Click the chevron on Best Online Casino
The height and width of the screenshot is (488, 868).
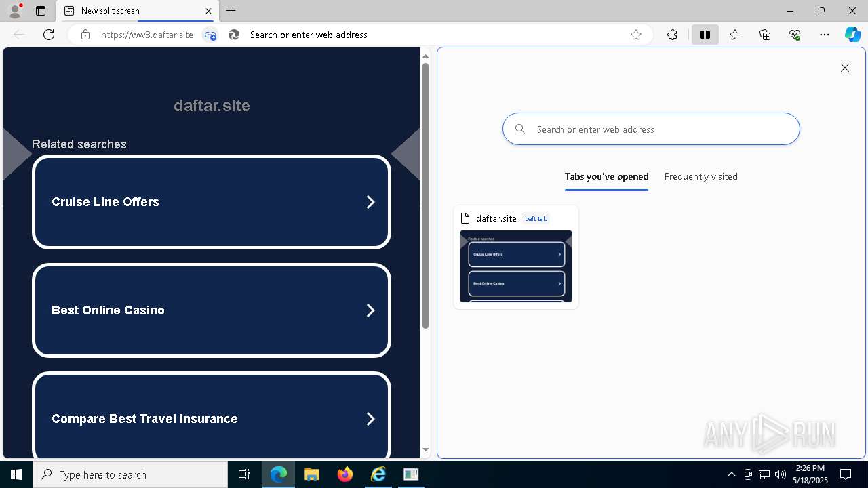(370, 310)
